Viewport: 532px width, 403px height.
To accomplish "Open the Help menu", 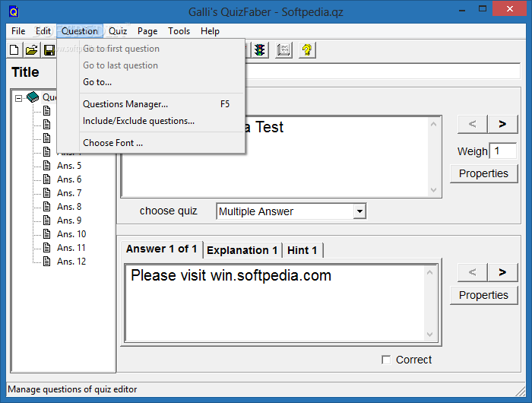I will (x=210, y=31).
